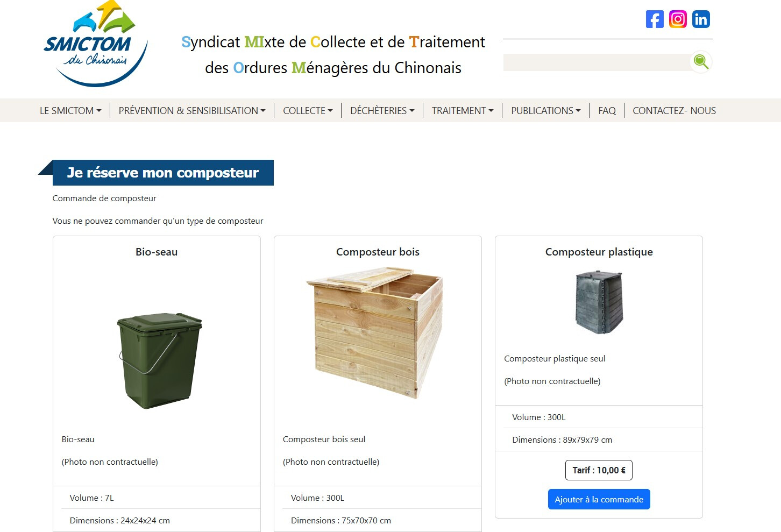Click the SMICTOM du Chinonais logo
This screenshot has width=781, height=532.
[x=95, y=44]
